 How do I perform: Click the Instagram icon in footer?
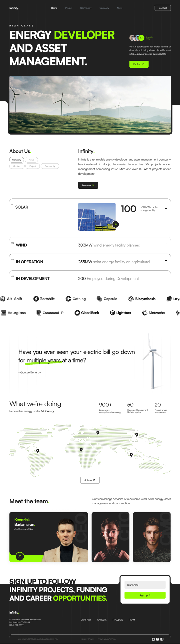(x=157, y=639)
